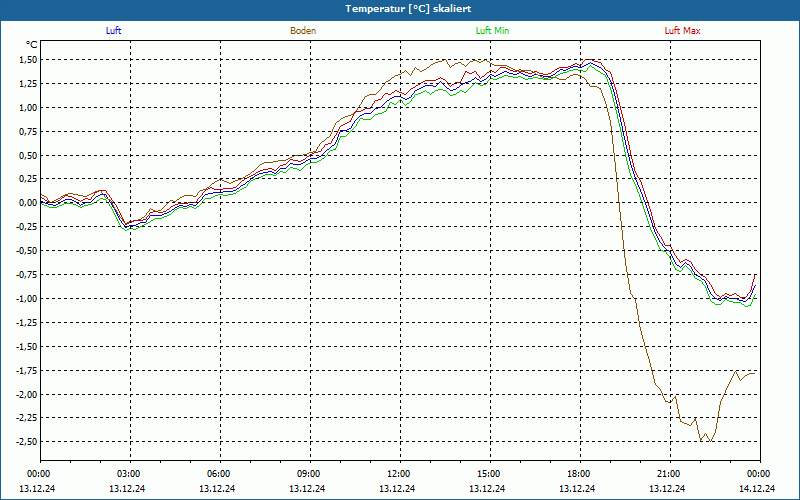This screenshot has height=500, width=800.
Task: Click the blue 'Luft' legend label
Action: 113,31
